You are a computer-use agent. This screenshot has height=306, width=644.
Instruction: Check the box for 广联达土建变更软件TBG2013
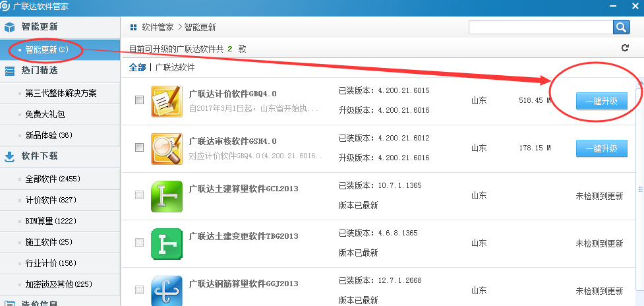[140, 242]
